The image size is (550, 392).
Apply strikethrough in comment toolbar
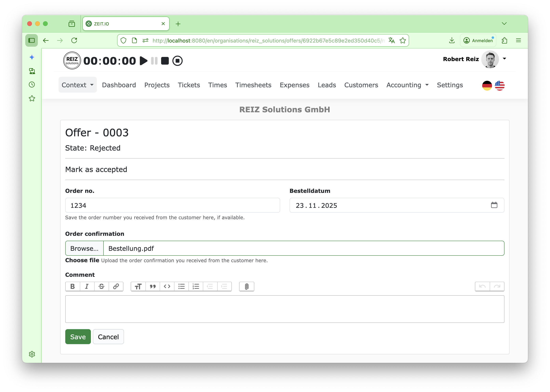102,287
